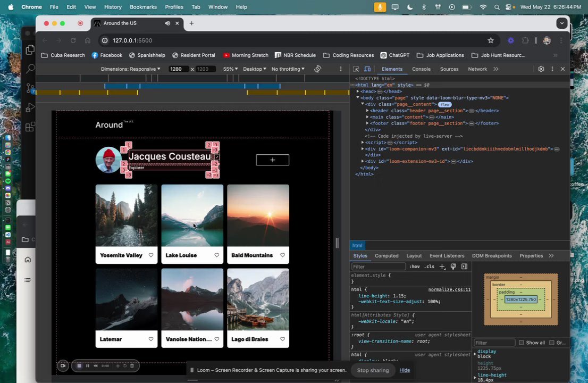
Task: Open the normalize.css:11 source link
Action: pos(449,290)
